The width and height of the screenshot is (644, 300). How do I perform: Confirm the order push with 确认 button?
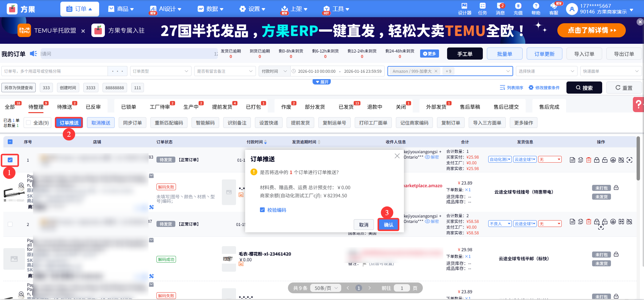(388, 225)
